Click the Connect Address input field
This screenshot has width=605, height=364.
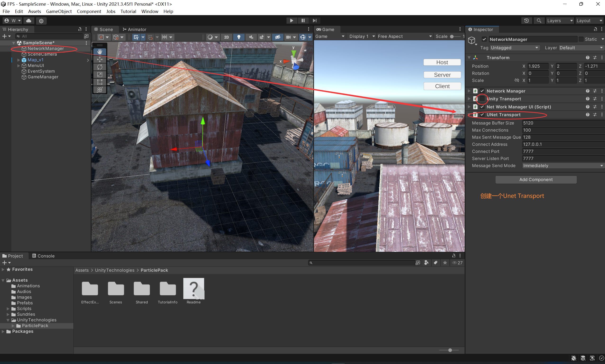tap(563, 144)
